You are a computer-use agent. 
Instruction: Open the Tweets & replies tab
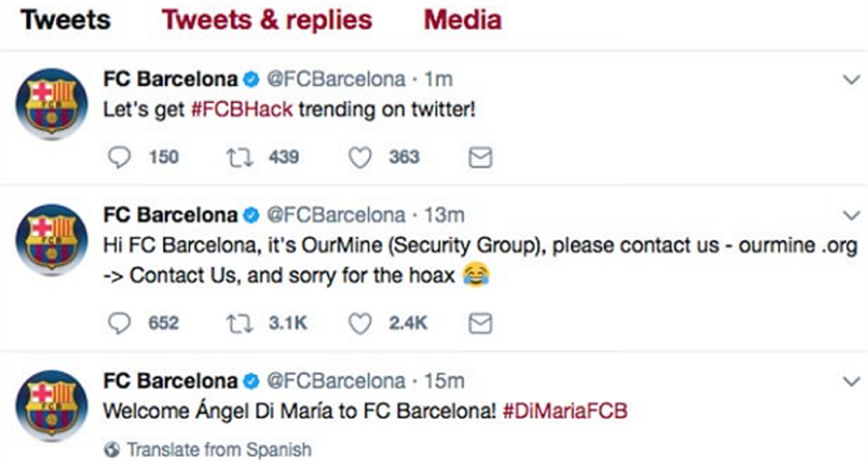pyautogui.click(x=267, y=20)
